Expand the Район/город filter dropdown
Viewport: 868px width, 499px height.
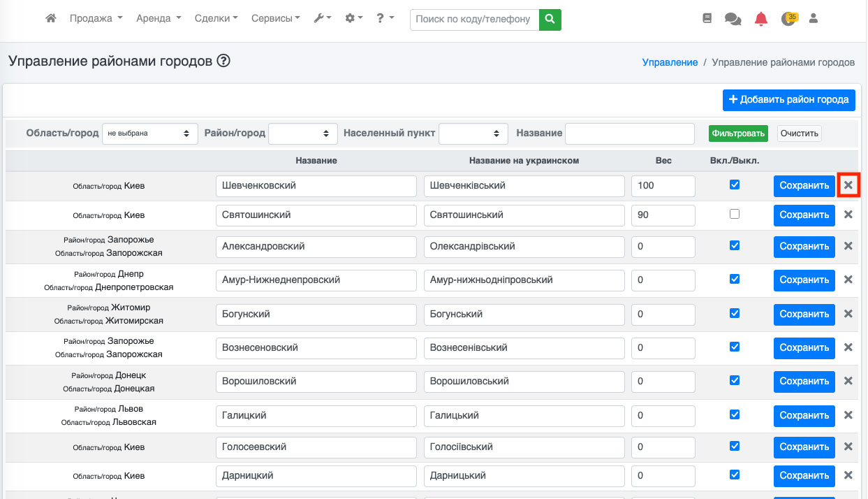pos(302,133)
